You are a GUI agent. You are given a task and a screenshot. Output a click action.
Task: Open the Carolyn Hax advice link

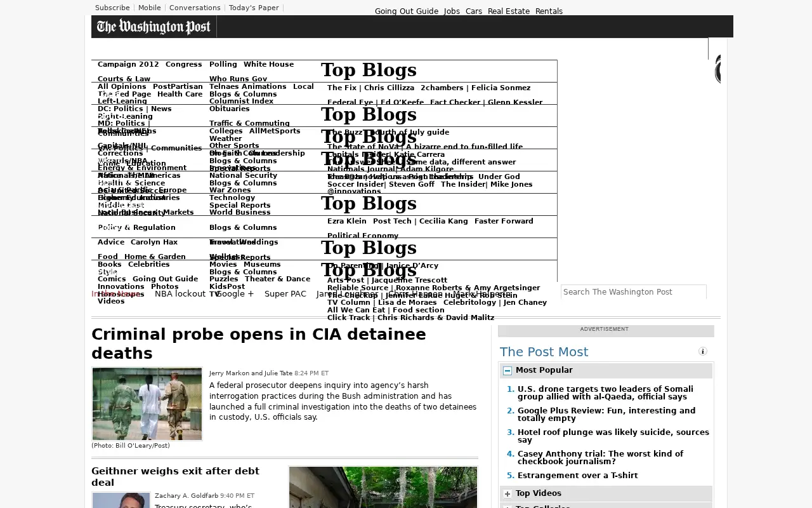154,242
